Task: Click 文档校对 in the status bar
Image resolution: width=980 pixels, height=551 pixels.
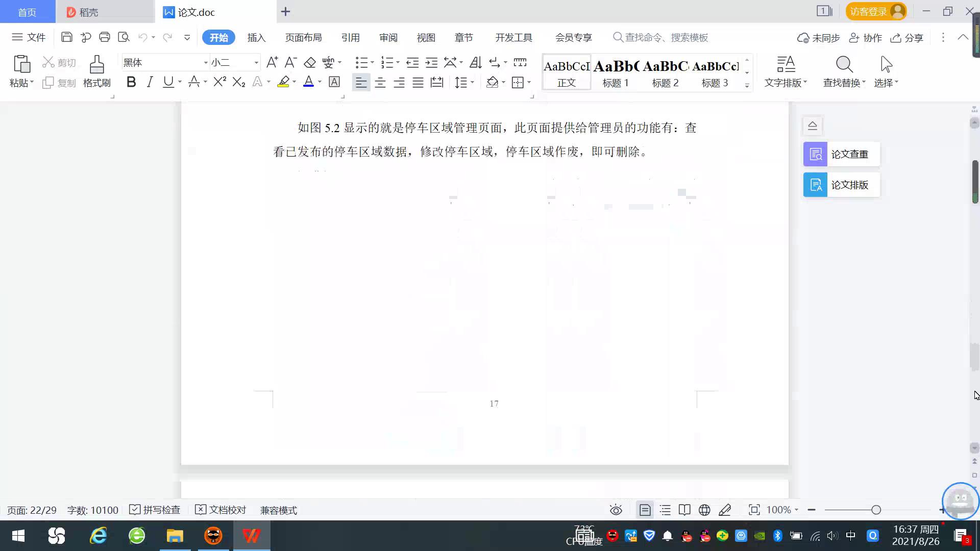Action: (220, 510)
